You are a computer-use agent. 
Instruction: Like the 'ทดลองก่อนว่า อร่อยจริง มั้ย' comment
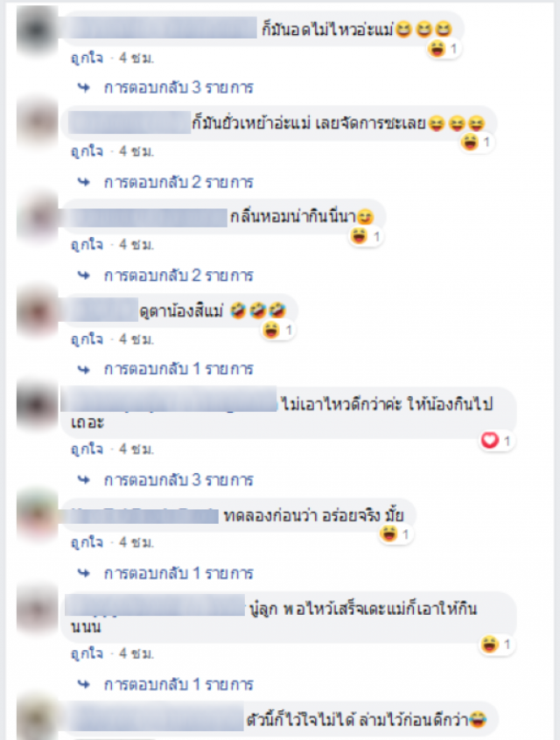(87, 542)
